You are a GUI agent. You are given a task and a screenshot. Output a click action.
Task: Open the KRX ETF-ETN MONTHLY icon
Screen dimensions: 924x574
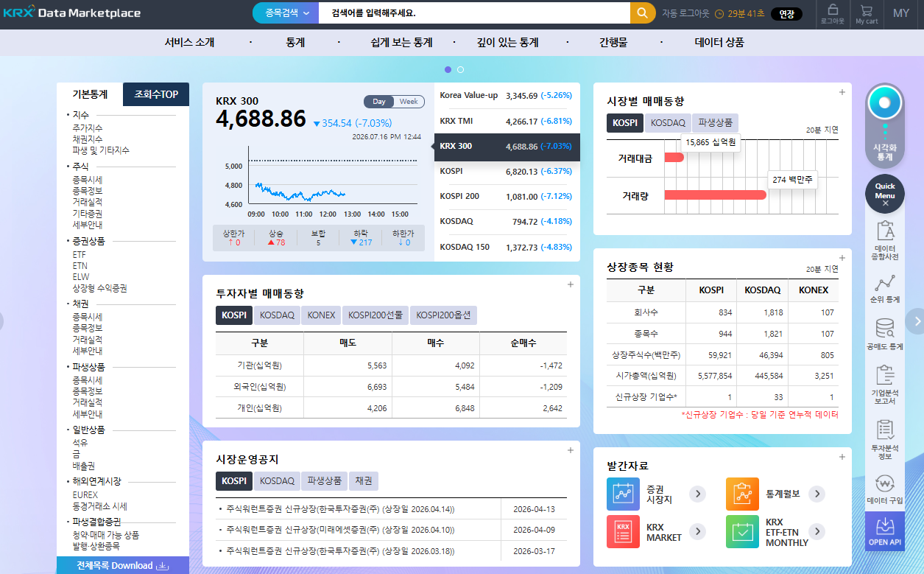coord(742,531)
